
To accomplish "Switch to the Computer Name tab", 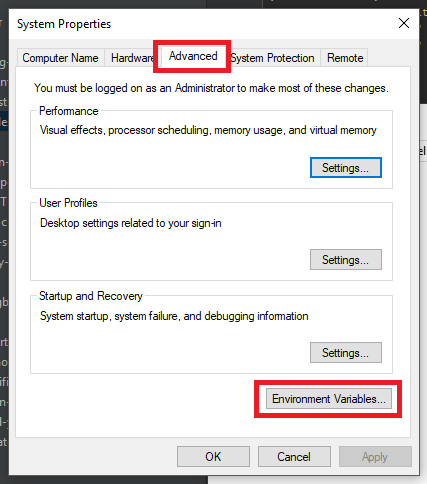I will 61,58.
